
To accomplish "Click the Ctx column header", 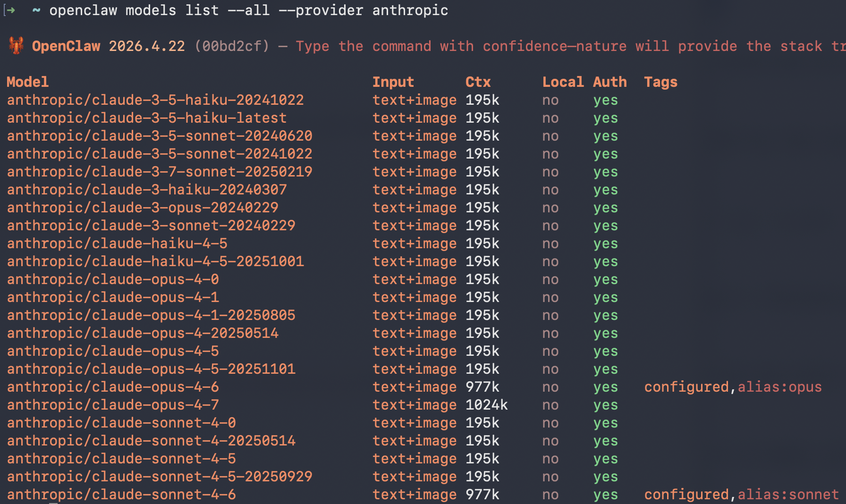I will pyautogui.click(x=478, y=82).
